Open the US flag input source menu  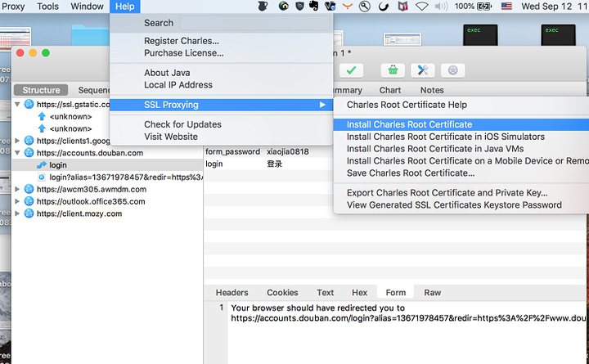(x=506, y=6)
